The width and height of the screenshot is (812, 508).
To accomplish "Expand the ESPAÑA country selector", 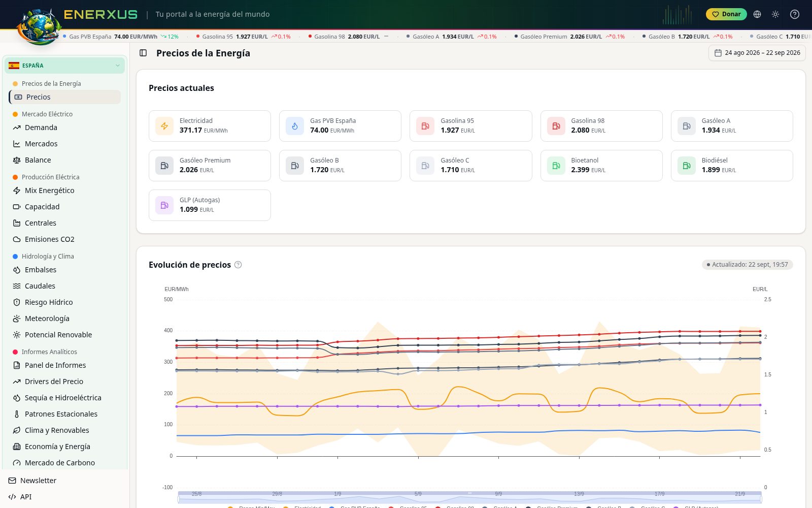I will 64,66.
